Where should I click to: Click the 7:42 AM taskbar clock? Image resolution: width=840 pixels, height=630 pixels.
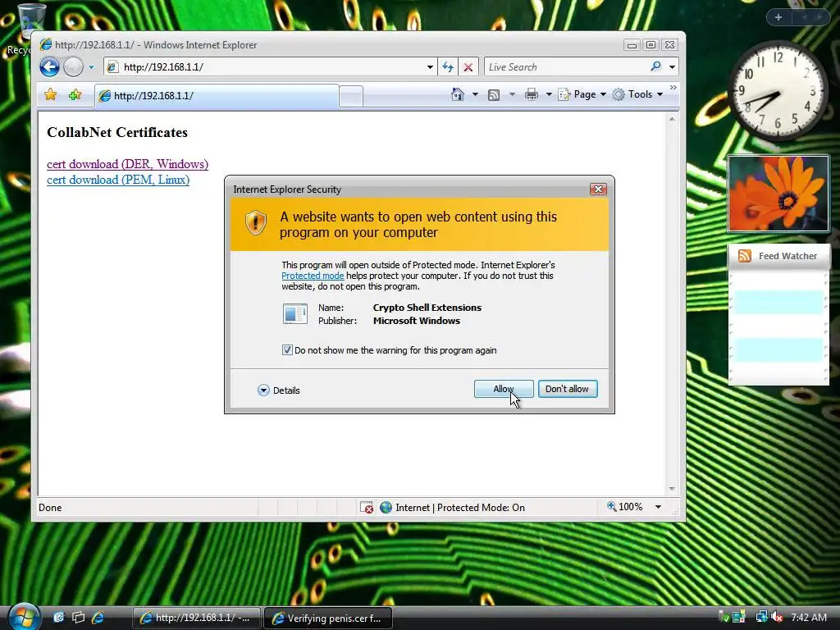pos(808,617)
